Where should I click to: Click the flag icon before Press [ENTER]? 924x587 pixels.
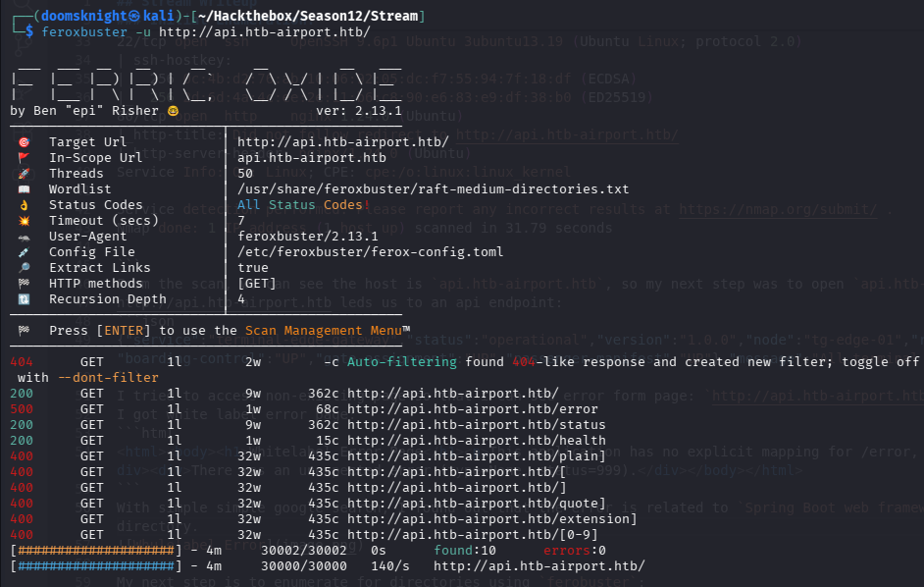click(x=24, y=331)
